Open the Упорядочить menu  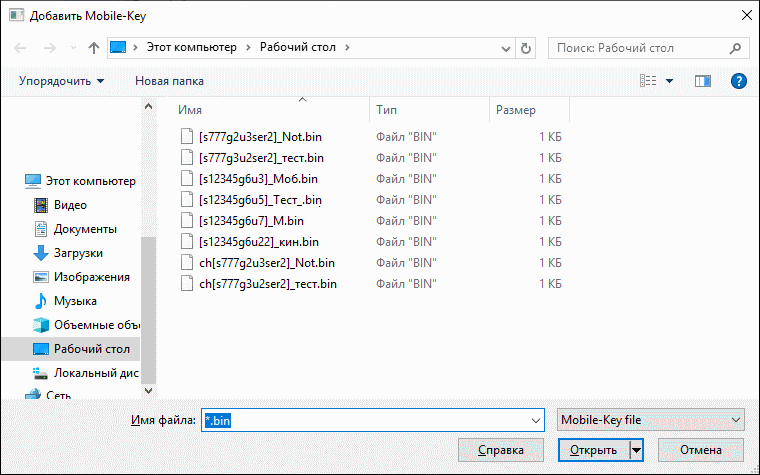click(x=61, y=80)
